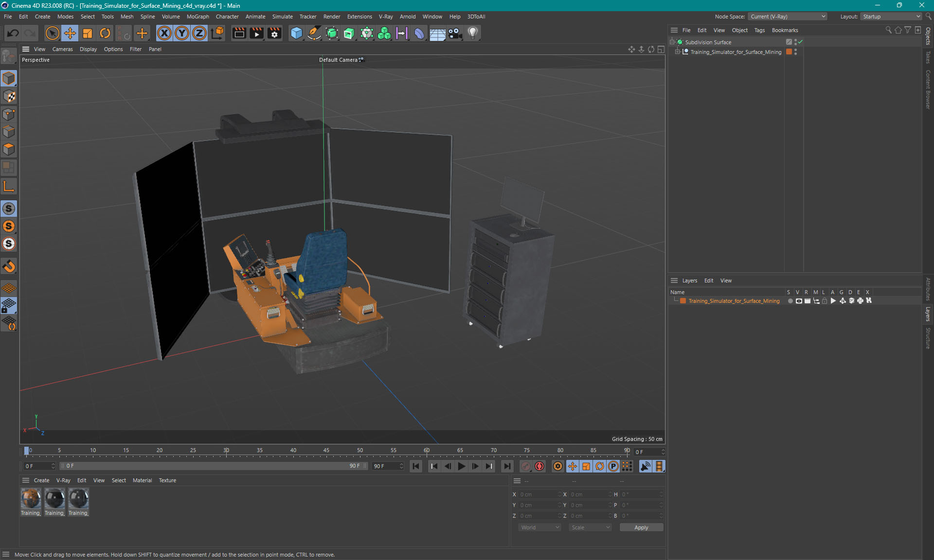
Task: Toggle layer eye visibility for Training_Simulator layer
Action: point(799,301)
